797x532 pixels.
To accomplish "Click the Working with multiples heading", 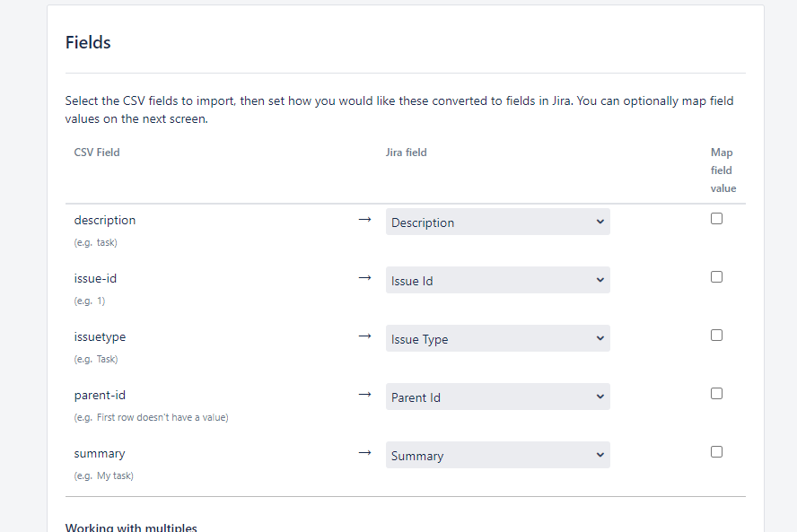I will (x=131, y=527).
